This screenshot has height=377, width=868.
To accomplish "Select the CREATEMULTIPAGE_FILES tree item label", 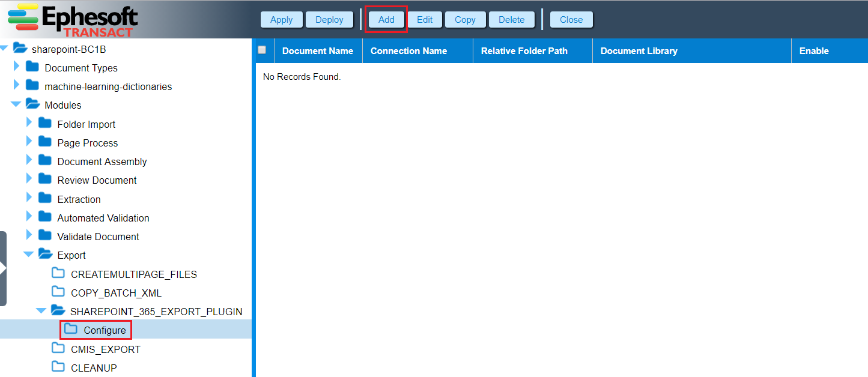I will 134,274.
